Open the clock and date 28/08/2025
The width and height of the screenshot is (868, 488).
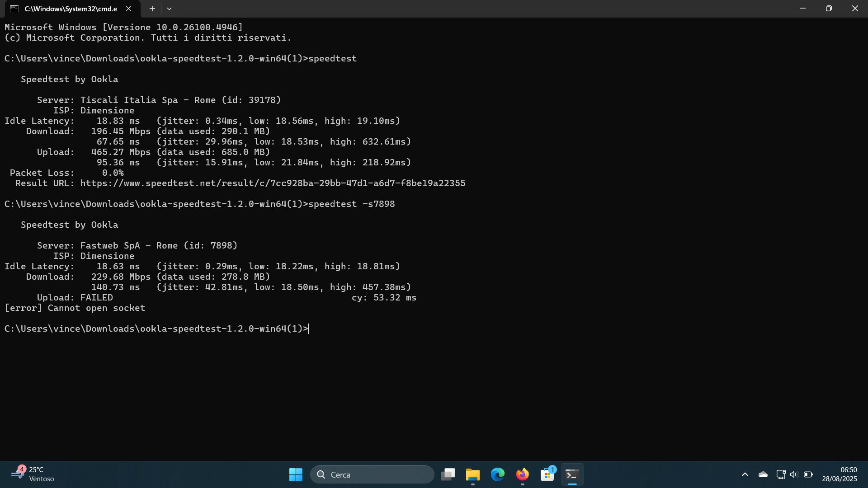coord(839,474)
